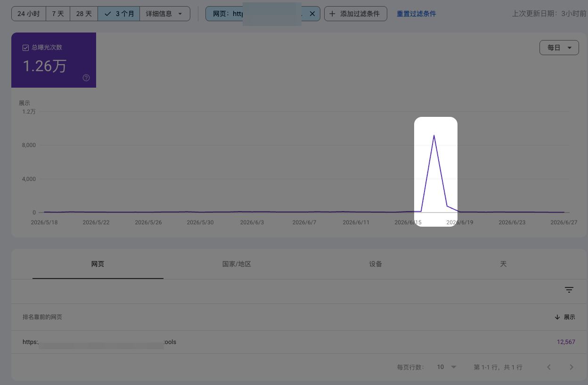Click the 12,567 impressions value
This screenshot has width=588, height=385.
pyautogui.click(x=566, y=342)
